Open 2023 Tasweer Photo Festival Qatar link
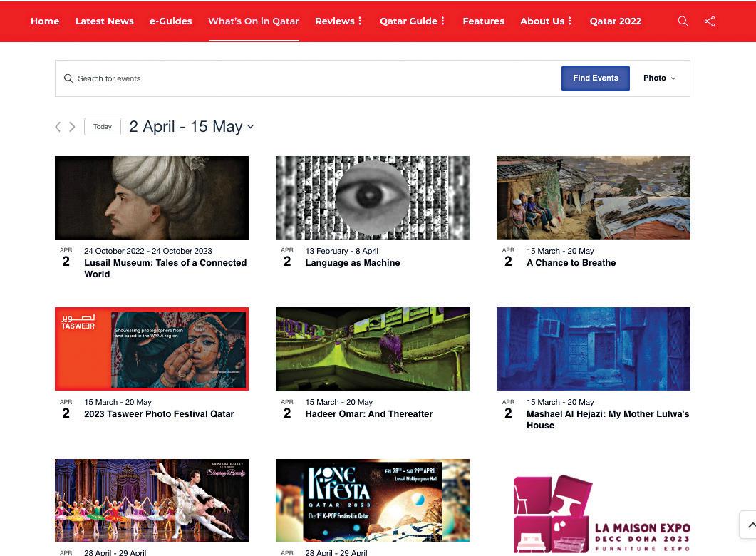The image size is (756, 556). (159, 414)
